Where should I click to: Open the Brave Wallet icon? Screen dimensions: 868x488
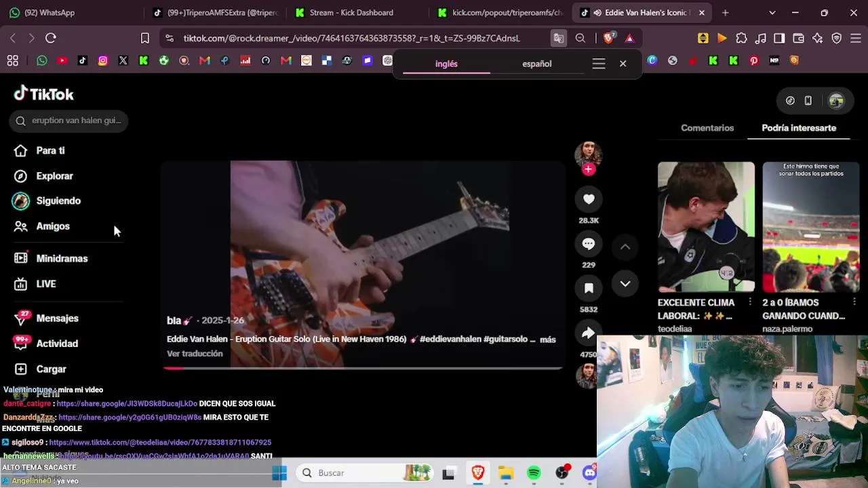[x=798, y=38]
